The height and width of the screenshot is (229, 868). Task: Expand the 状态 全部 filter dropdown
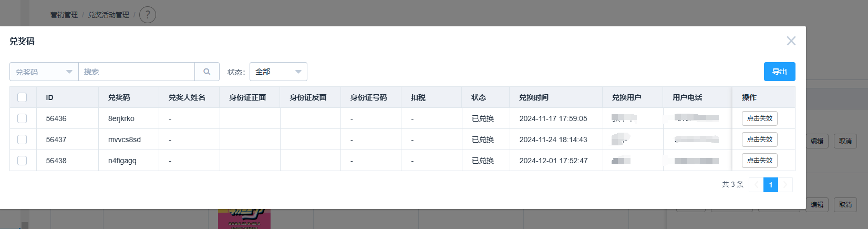(278, 72)
